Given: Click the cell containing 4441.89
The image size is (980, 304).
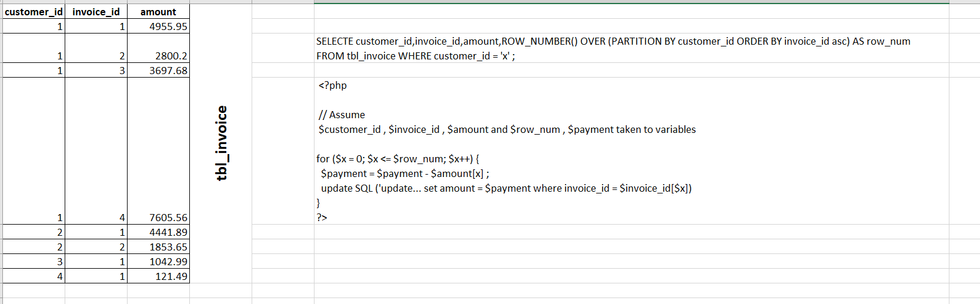Looking at the screenshot, I should pos(158,232).
